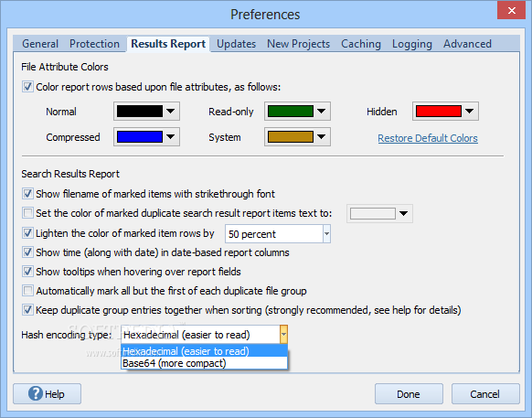Toggle color report rows by file attributes
The height and width of the screenshot is (418, 532).
(27, 87)
